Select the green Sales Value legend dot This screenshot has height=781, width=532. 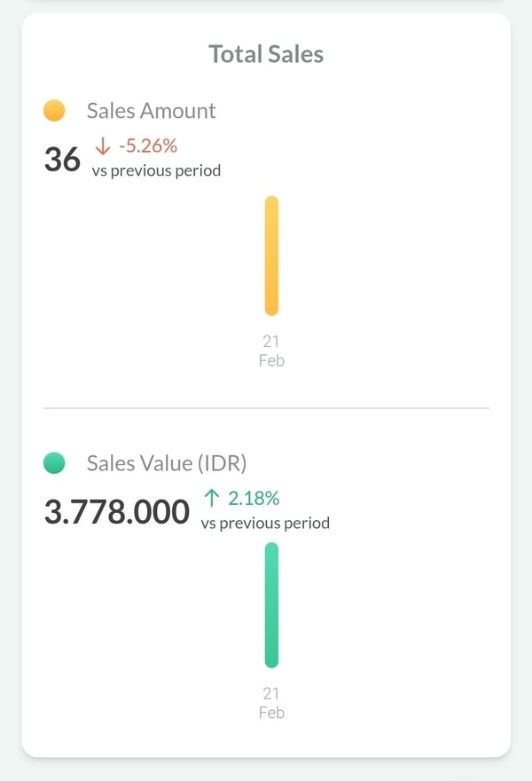pos(54,462)
